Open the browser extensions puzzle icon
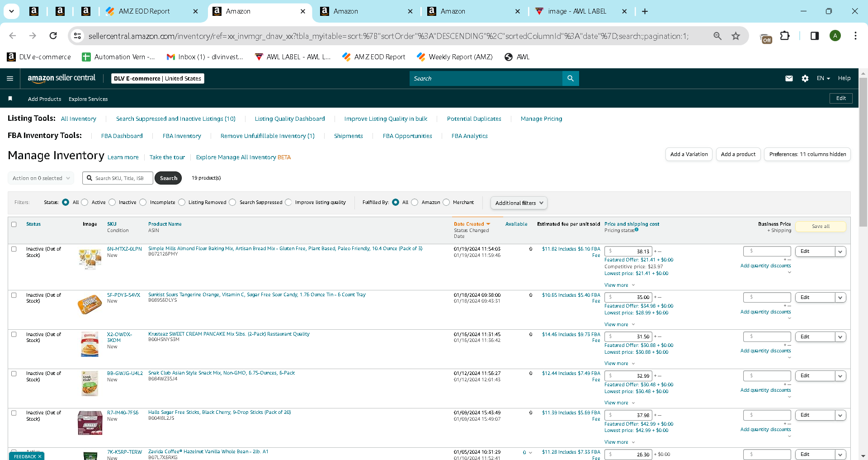Screen dimensions: 868x460 [785, 36]
